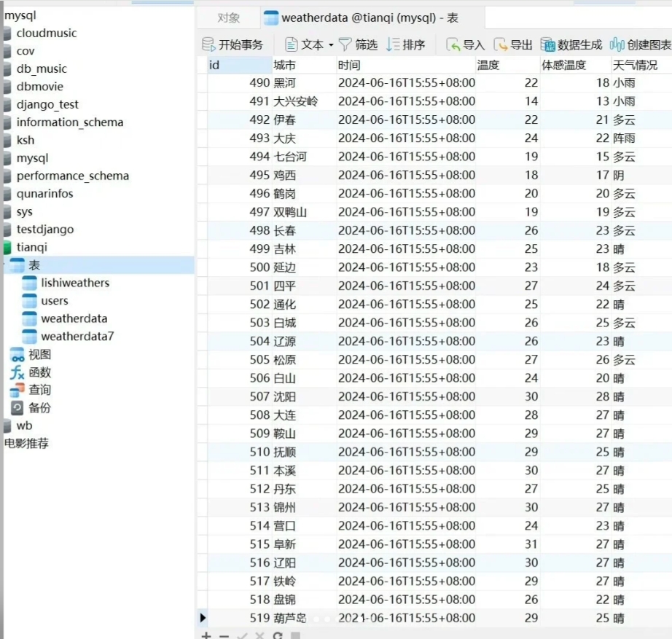The width and height of the screenshot is (672, 639).
Task: Collapse the 表 tables node
Action: [x=4, y=265]
